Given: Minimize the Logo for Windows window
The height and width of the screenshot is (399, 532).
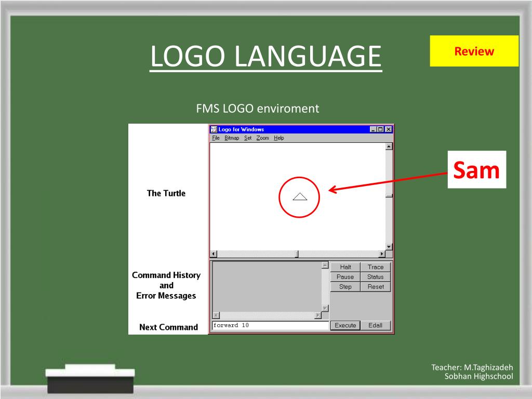Looking at the screenshot, I should point(373,129).
